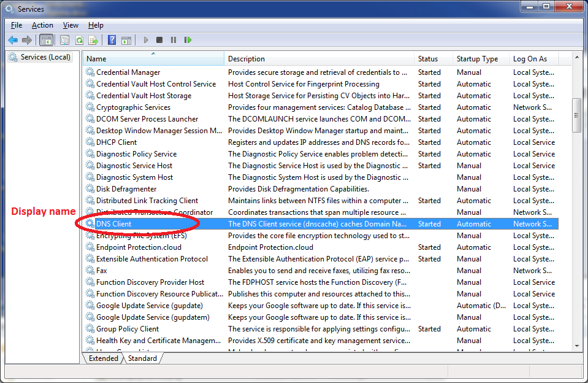Open the File menu
Viewport: 588px width, 383px height.
(17, 25)
